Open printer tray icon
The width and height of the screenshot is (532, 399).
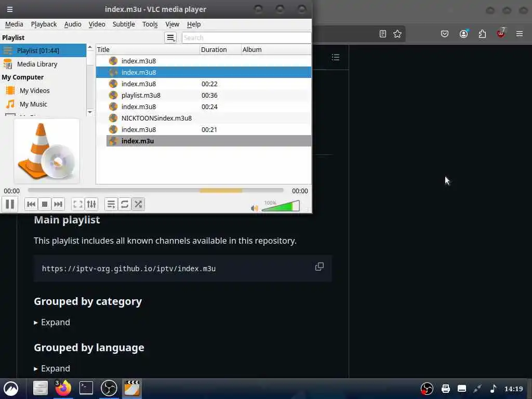point(445,389)
